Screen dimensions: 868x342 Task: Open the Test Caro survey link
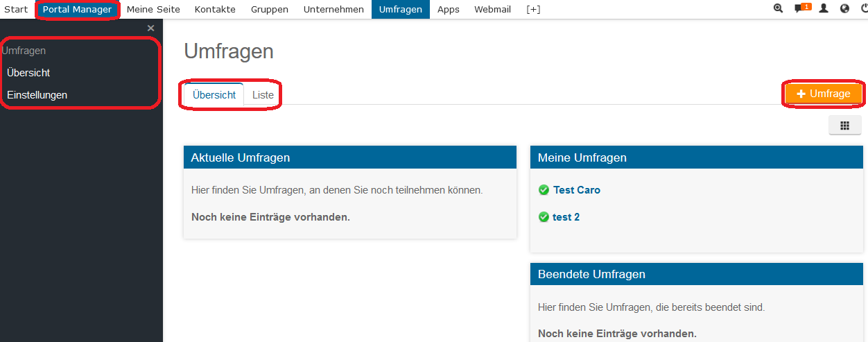(x=577, y=190)
